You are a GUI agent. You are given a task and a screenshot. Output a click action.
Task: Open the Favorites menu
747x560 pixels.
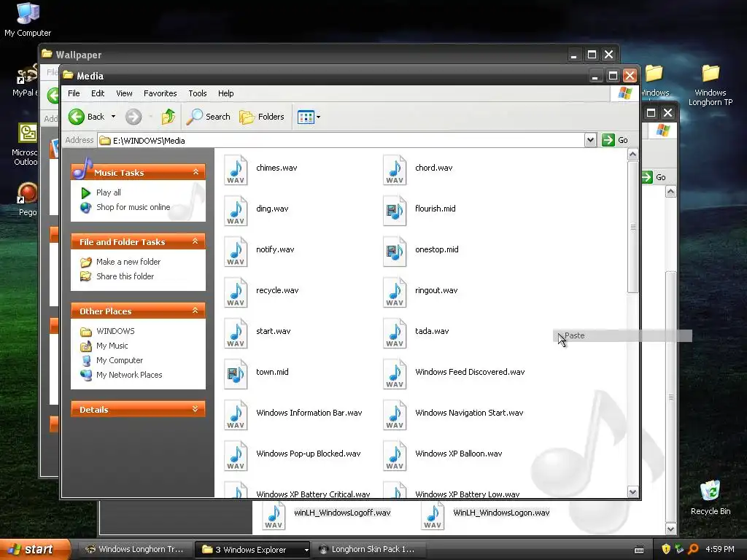click(x=160, y=93)
